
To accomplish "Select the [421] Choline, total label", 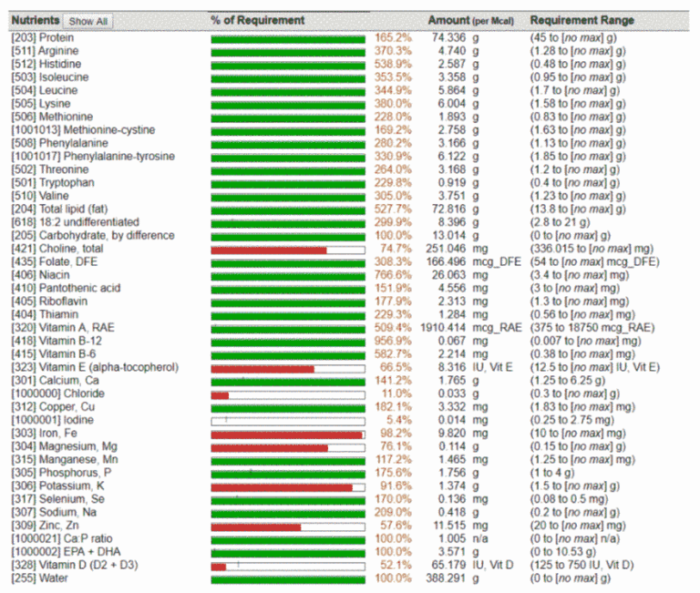I will [x=56, y=249].
